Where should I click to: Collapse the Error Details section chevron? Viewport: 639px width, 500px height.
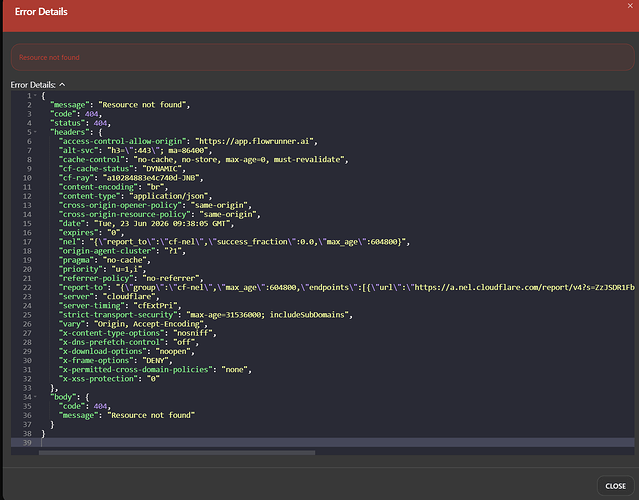tap(62, 85)
